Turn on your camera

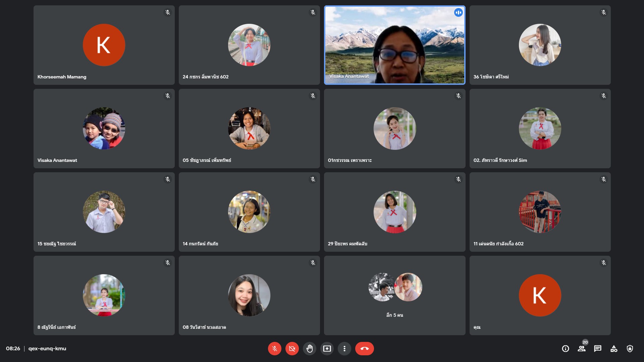(292, 349)
